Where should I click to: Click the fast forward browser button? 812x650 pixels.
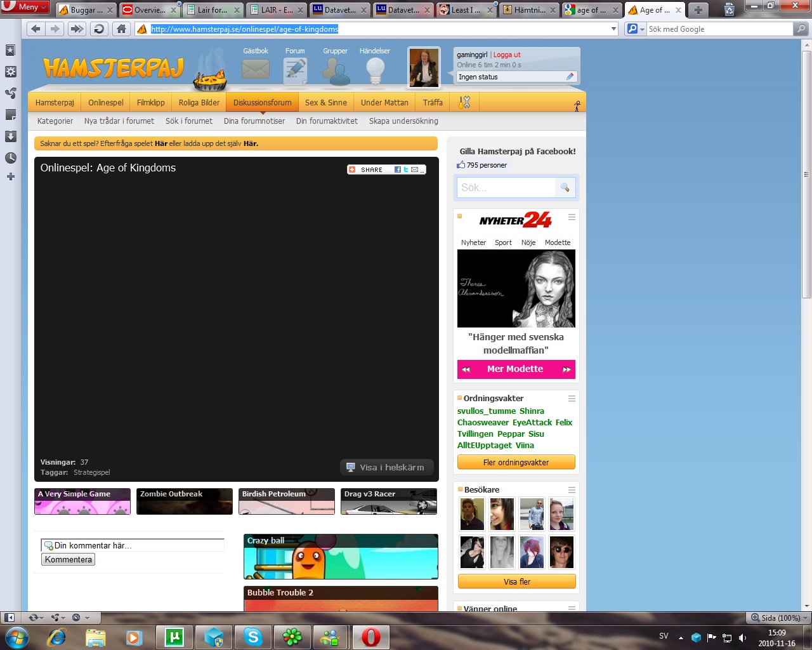[x=77, y=29]
